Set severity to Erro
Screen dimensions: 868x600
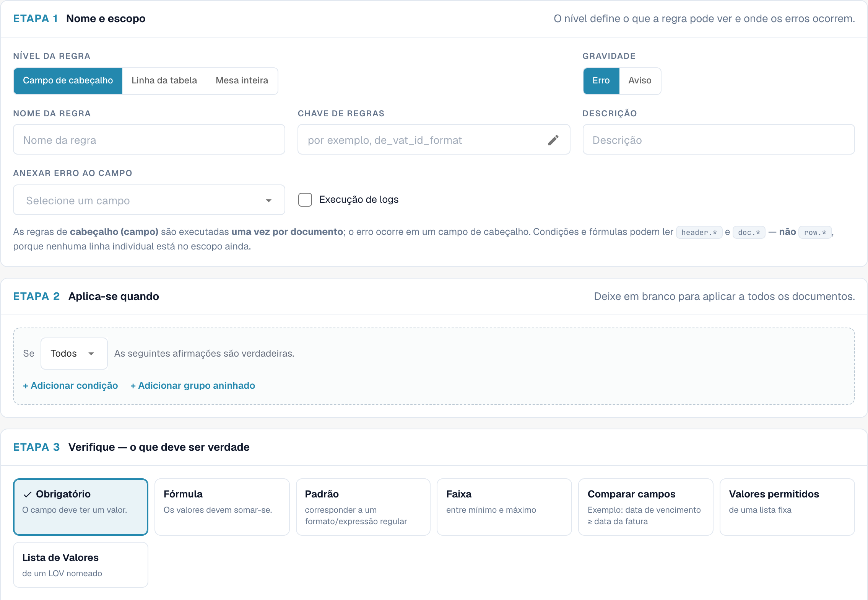601,81
